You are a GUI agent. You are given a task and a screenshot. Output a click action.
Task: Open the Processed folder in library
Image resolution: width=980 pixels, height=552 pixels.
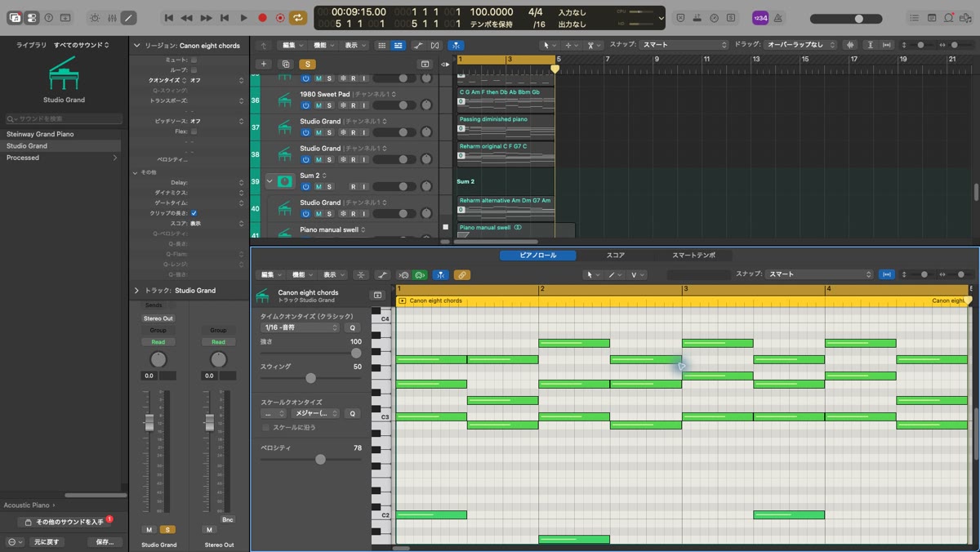point(61,158)
